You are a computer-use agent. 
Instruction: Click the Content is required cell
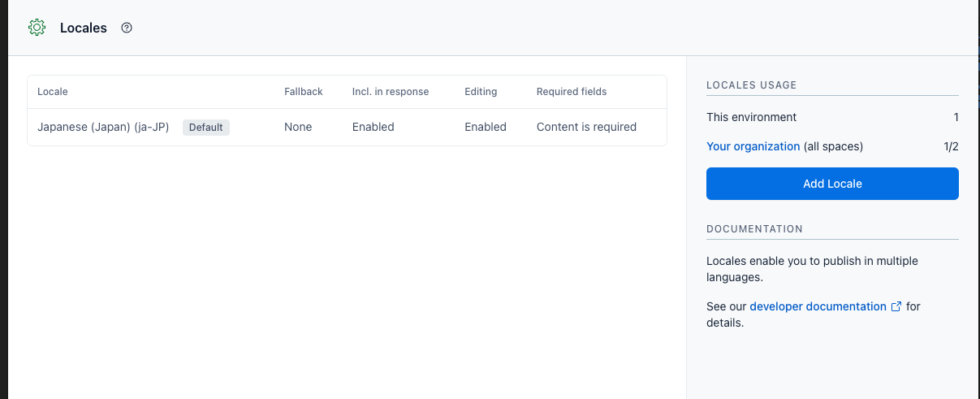(x=586, y=127)
